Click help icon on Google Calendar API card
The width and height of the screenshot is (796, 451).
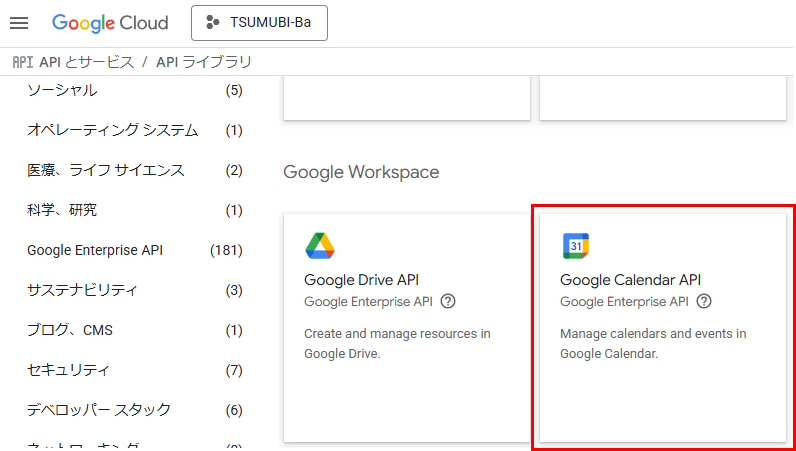pyautogui.click(x=704, y=301)
